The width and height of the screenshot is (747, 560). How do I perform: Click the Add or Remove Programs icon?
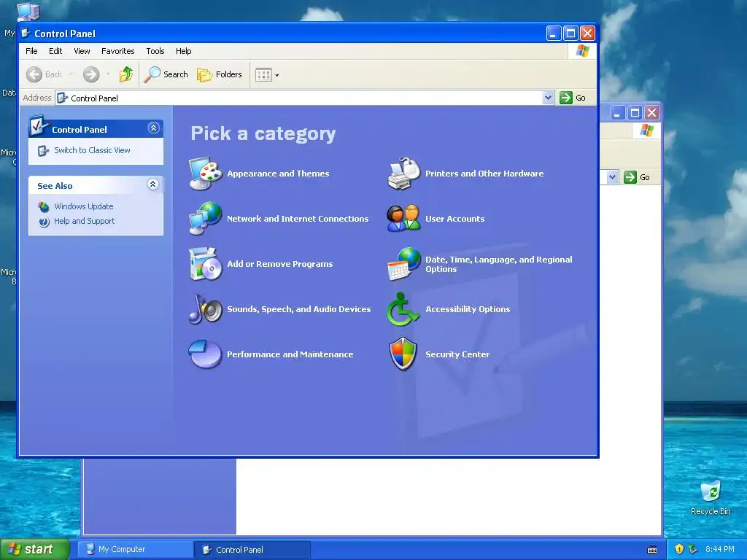tap(205, 263)
